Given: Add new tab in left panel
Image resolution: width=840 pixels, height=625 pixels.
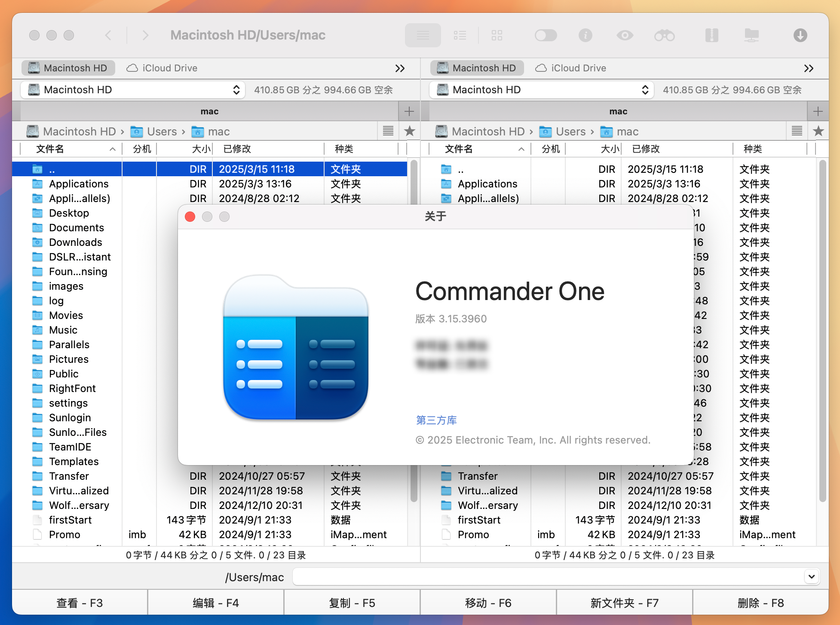Looking at the screenshot, I should 409,111.
